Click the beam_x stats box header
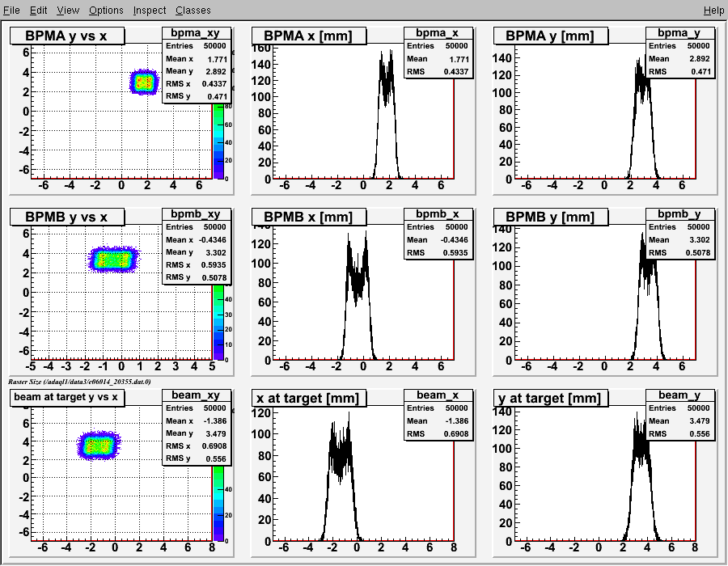The width and height of the screenshot is (728, 566). click(x=438, y=395)
